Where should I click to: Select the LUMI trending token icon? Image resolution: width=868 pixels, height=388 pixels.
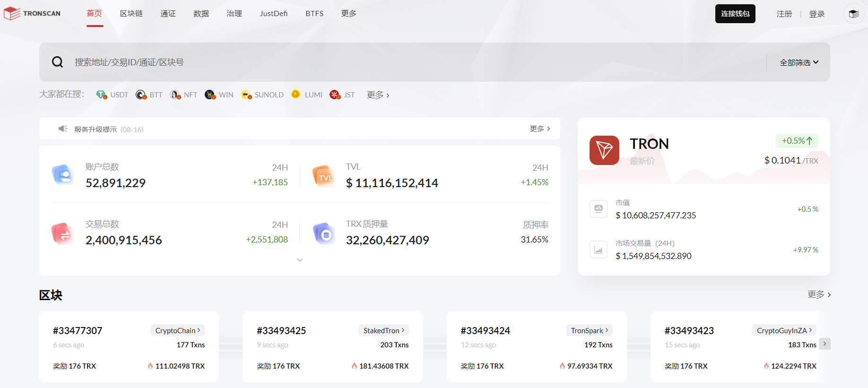click(x=296, y=94)
